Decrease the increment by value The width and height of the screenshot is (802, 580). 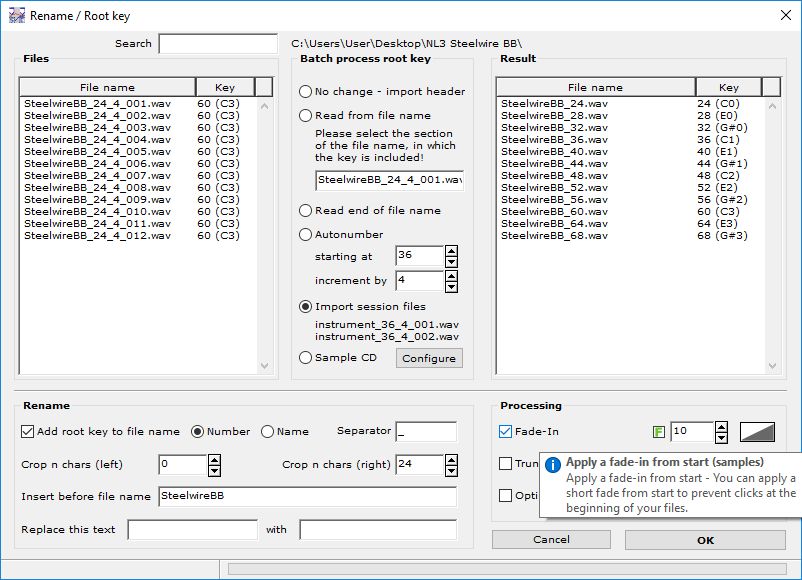pyautogui.click(x=451, y=286)
